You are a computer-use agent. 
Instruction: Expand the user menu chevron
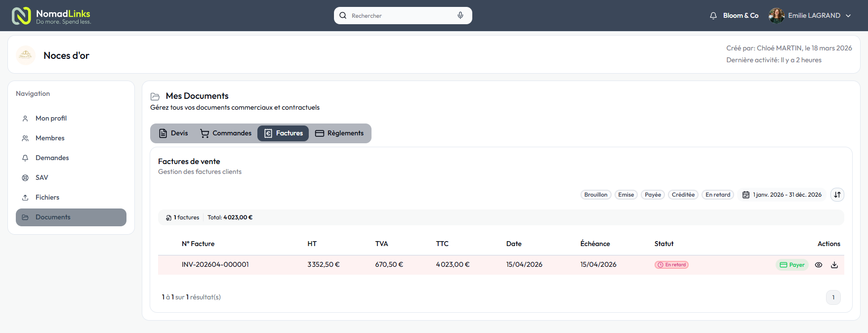tap(848, 16)
